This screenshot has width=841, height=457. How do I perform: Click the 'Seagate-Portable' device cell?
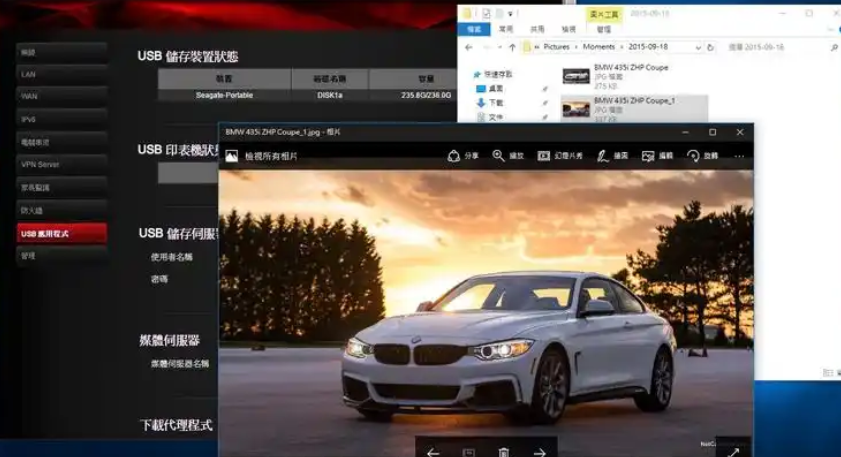(x=224, y=95)
